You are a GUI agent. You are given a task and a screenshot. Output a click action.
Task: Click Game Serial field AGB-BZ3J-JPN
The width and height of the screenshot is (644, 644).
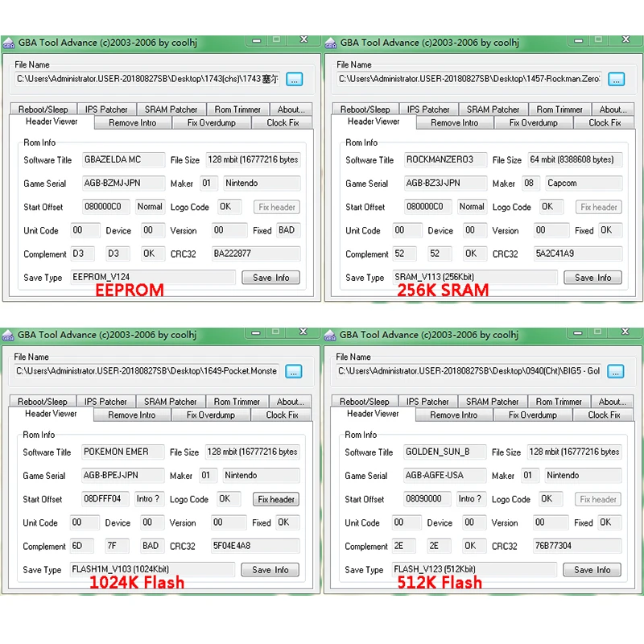coord(446,183)
